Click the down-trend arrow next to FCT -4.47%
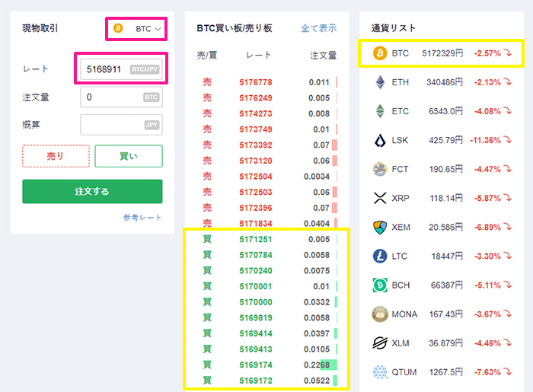 click(x=508, y=169)
